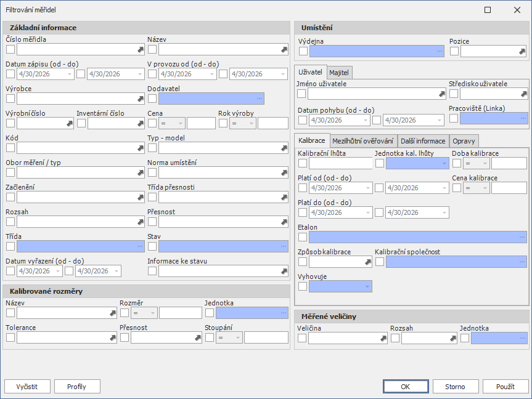Enable the Výdejna filter checkbox

[303, 51]
